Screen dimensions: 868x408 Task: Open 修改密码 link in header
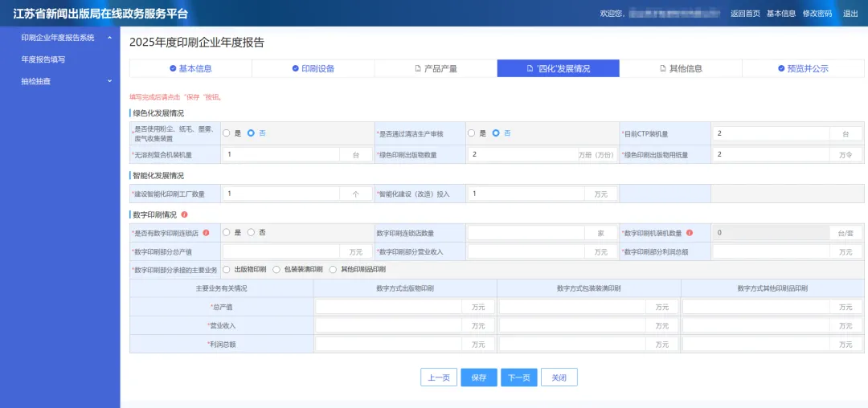[817, 14]
